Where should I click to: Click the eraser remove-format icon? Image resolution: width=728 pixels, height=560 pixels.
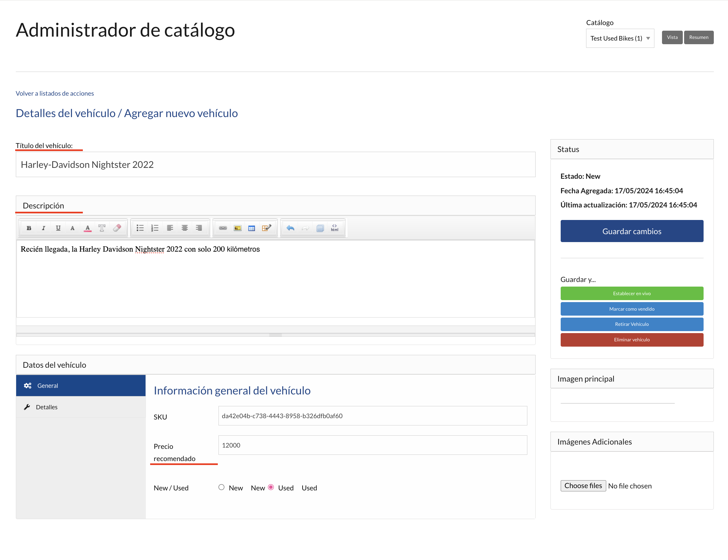pos(117,228)
